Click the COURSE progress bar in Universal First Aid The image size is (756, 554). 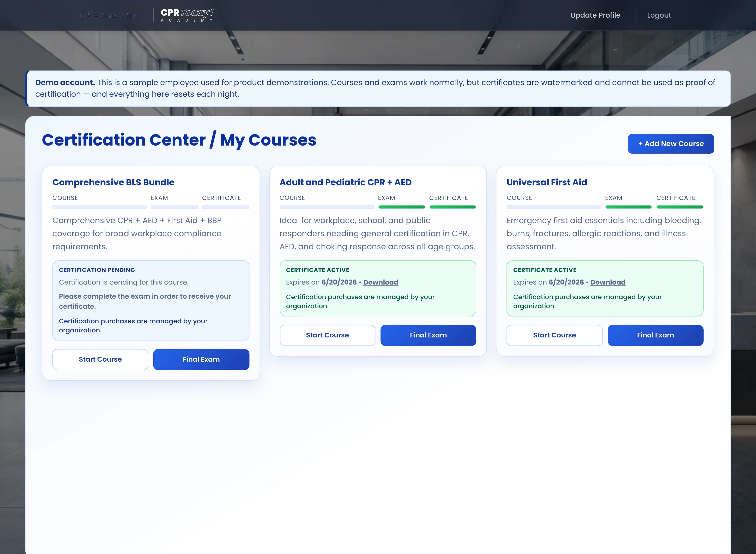pos(554,207)
